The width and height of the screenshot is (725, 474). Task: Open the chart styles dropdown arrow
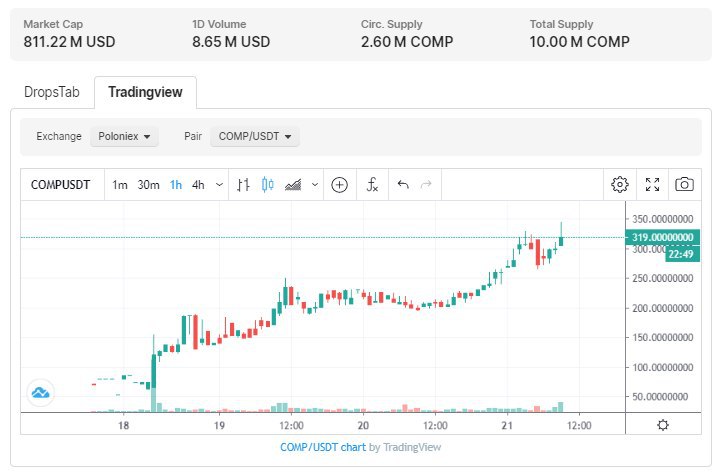point(315,185)
